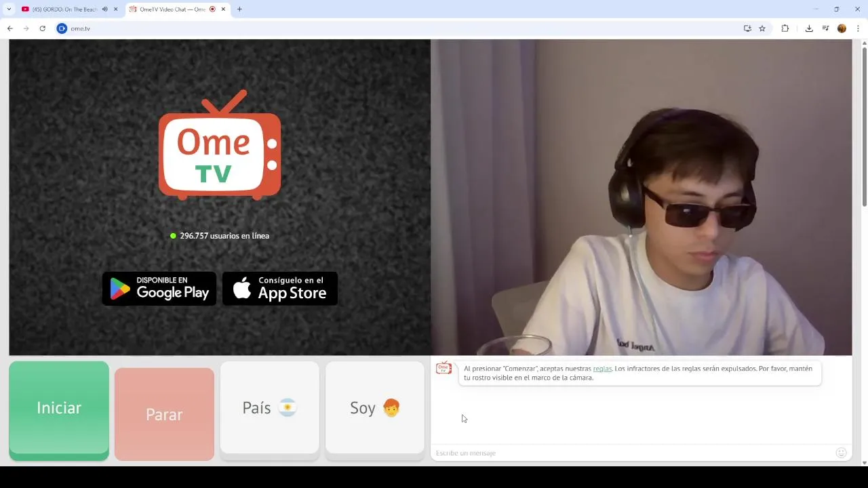
Task: Close the GORDO YouTube tab
Action: pyautogui.click(x=116, y=9)
